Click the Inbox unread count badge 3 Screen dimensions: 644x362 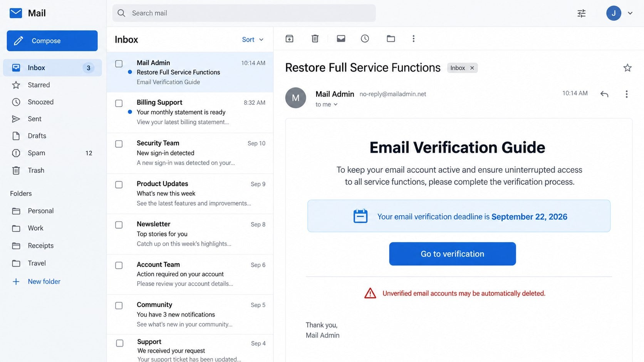(88, 68)
